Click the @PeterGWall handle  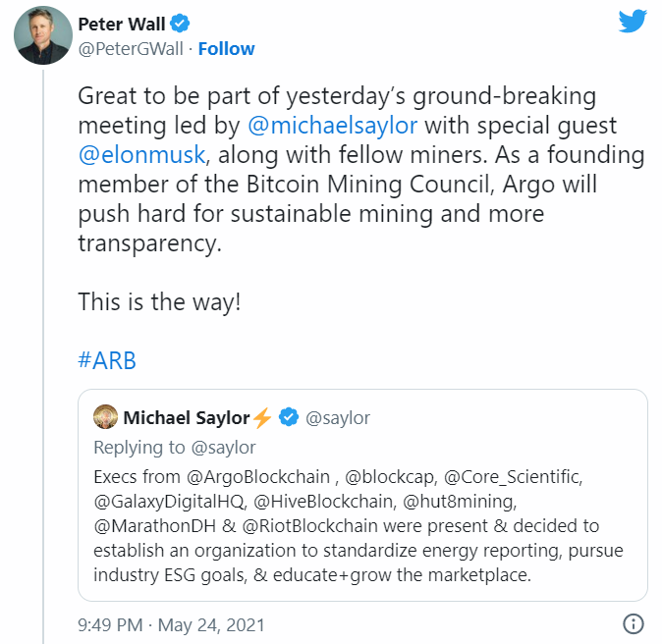tap(130, 49)
